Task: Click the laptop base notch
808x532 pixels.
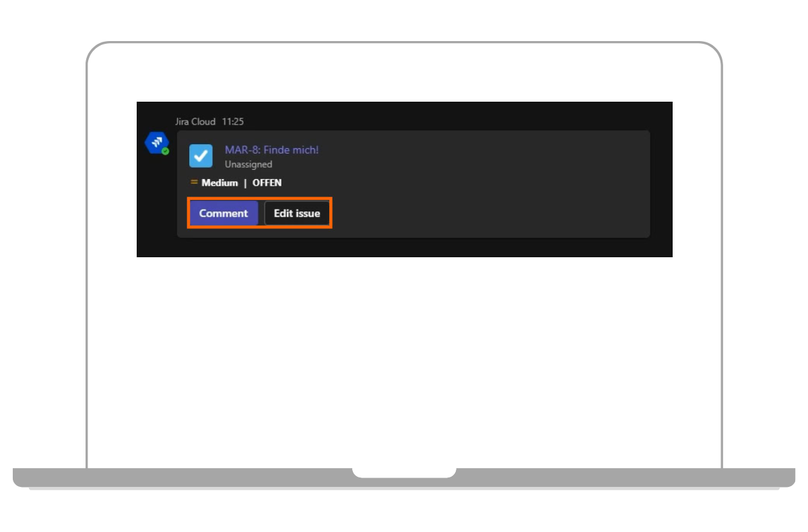Action: pos(404,473)
